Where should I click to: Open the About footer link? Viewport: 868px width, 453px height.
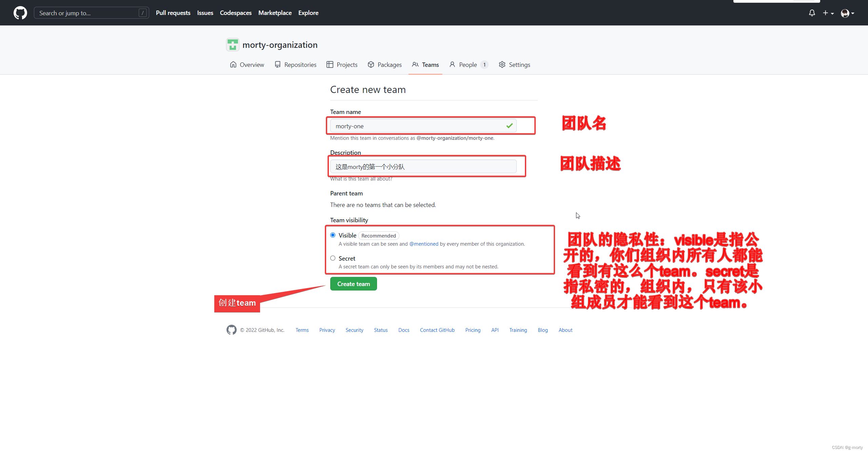[566, 330]
